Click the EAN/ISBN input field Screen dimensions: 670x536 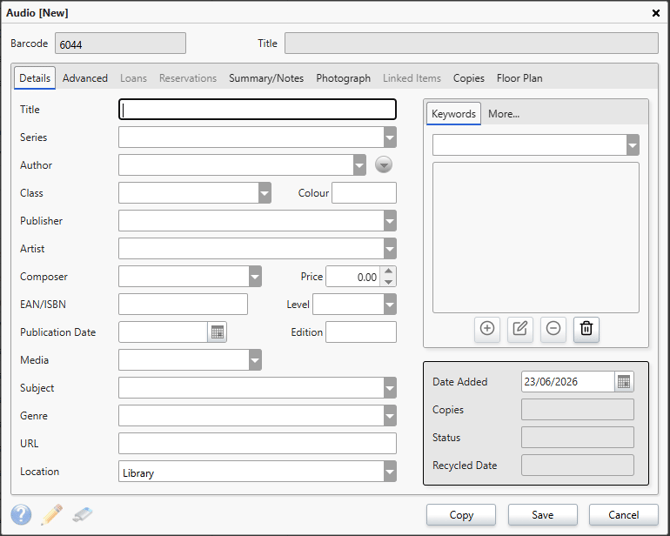[x=183, y=304]
